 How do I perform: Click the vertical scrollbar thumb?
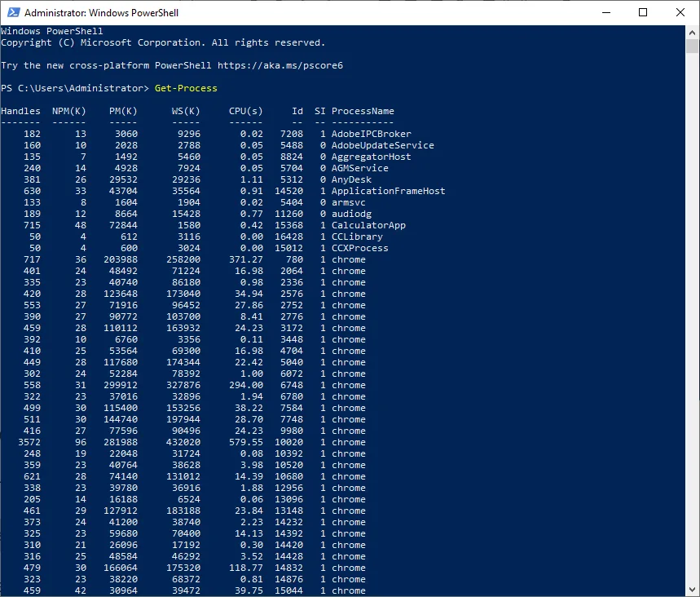(693, 47)
